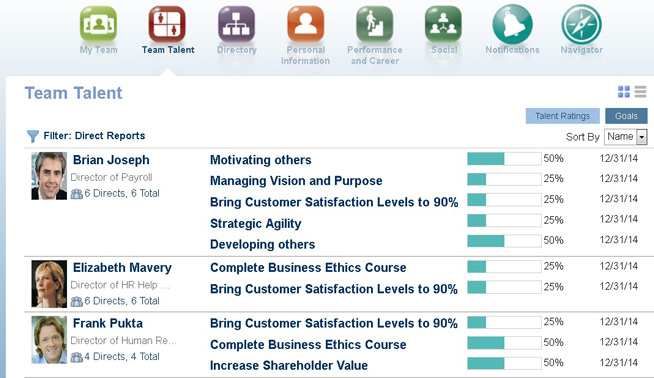
Task: Switch to list view layout
Action: (x=641, y=92)
